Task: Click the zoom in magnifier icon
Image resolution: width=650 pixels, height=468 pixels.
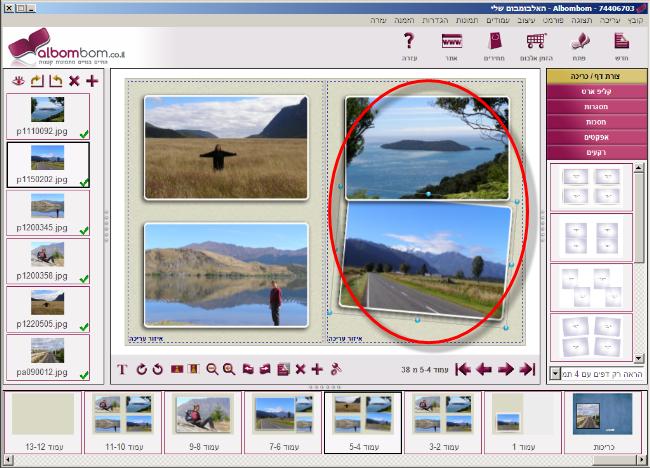Action: tap(229, 369)
